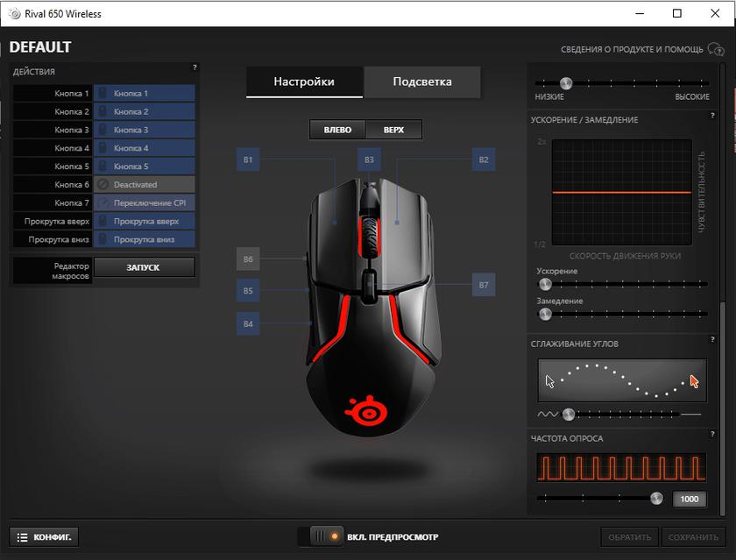The image size is (736, 560).
Task: Switch mouse view to ВЛЕВО
Action: (x=337, y=130)
